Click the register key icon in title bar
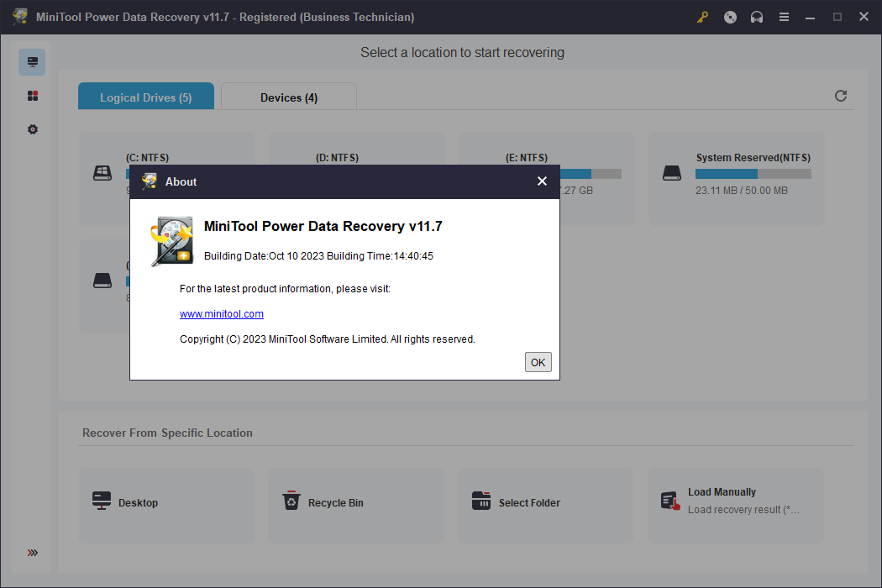 pyautogui.click(x=702, y=17)
